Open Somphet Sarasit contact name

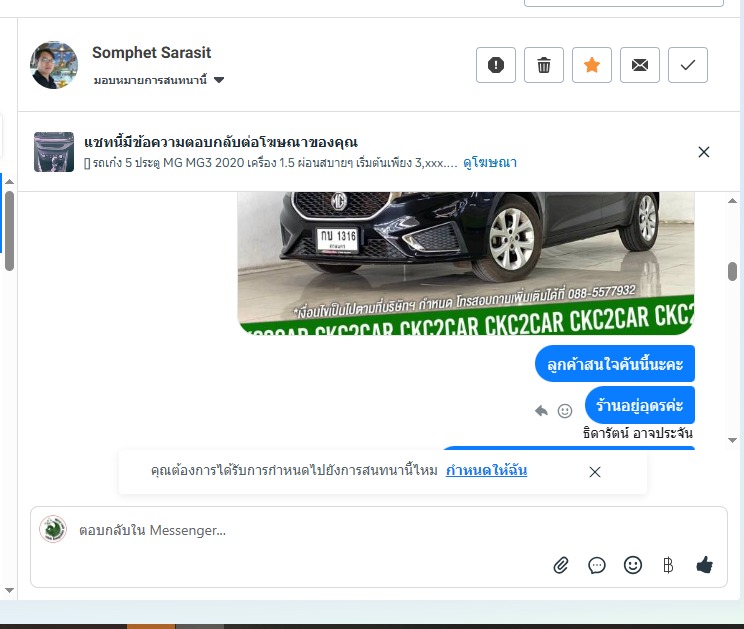(x=151, y=53)
